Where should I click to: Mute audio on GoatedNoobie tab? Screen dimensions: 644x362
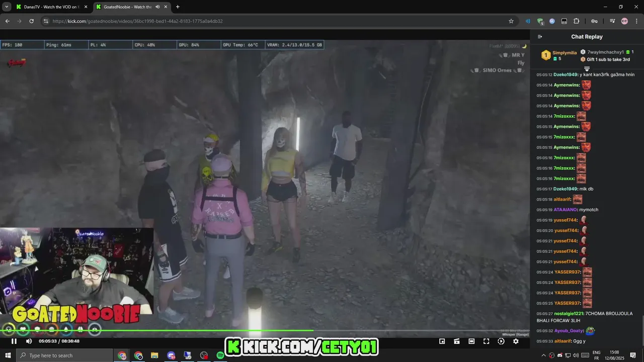pyautogui.click(x=157, y=7)
